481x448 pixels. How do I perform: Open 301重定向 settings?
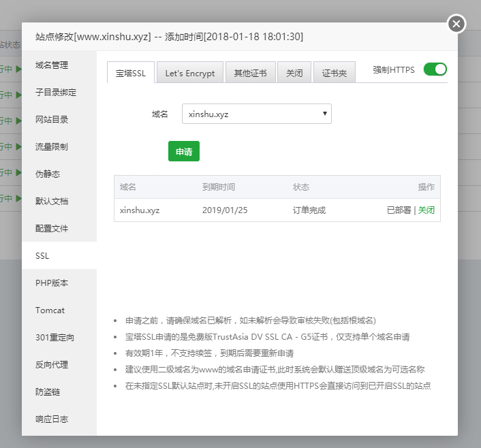click(55, 338)
